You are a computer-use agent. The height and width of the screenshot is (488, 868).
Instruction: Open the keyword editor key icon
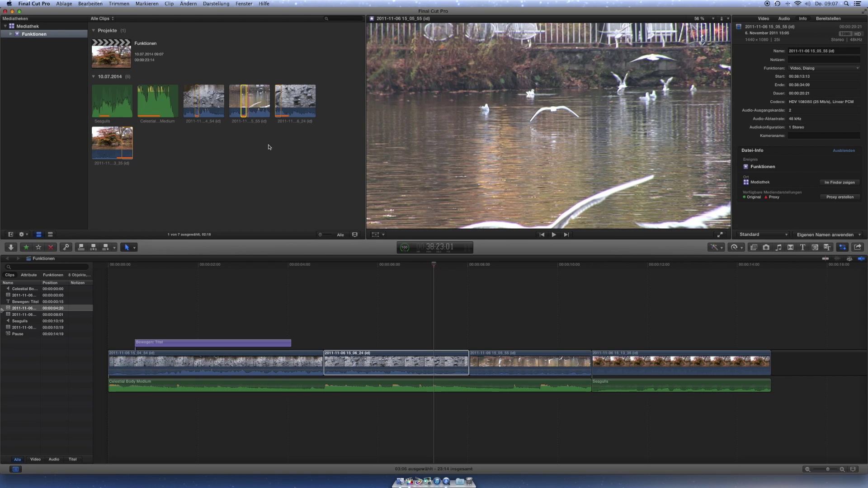[x=66, y=247]
